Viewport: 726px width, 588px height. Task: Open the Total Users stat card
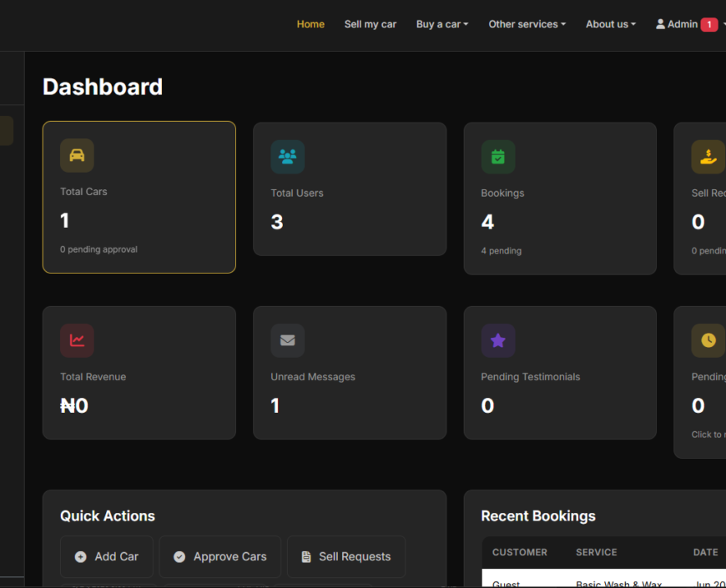[x=350, y=189]
